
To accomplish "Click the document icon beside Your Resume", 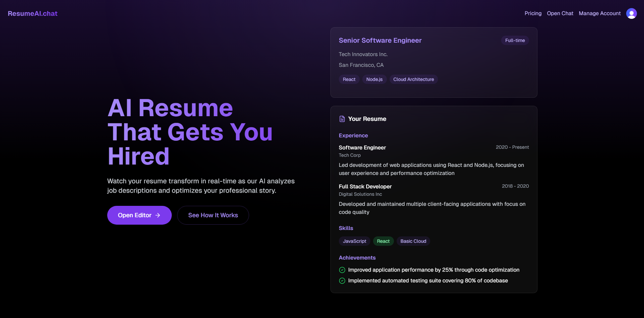I will click(x=342, y=119).
